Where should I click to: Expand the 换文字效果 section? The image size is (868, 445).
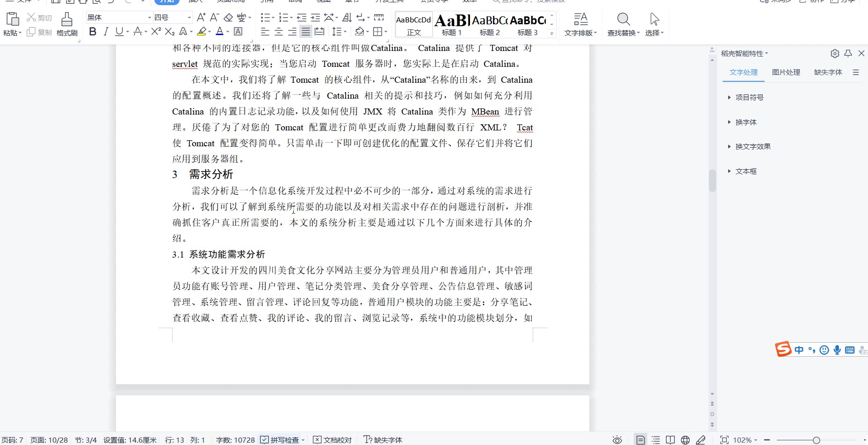click(x=749, y=146)
